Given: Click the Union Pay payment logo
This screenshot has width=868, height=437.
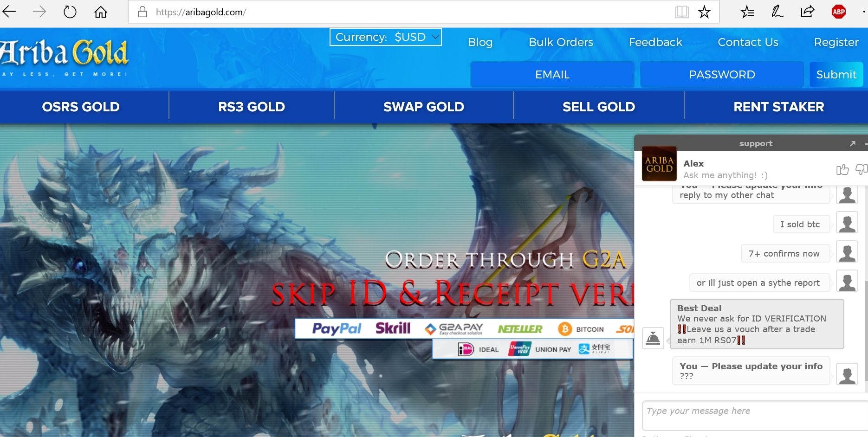Looking at the screenshot, I should point(539,349).
